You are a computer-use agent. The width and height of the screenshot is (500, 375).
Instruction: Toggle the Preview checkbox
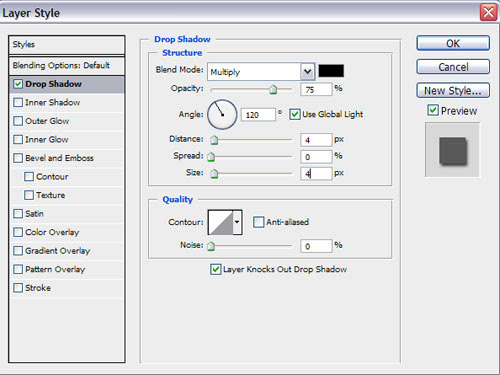(433, 110)
